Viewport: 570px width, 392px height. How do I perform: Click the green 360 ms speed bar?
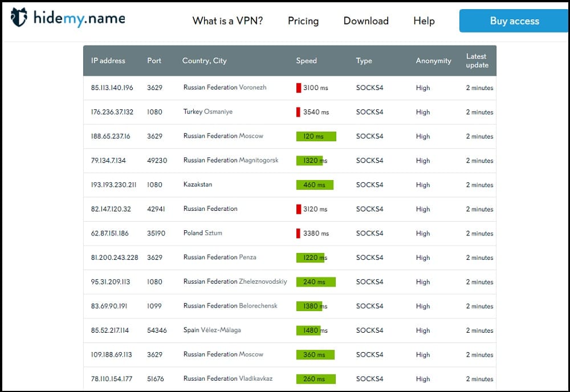click(315, 354)
